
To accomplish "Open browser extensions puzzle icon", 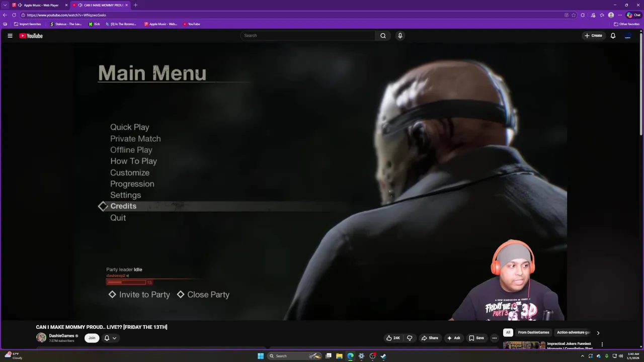I will [583, 15].
